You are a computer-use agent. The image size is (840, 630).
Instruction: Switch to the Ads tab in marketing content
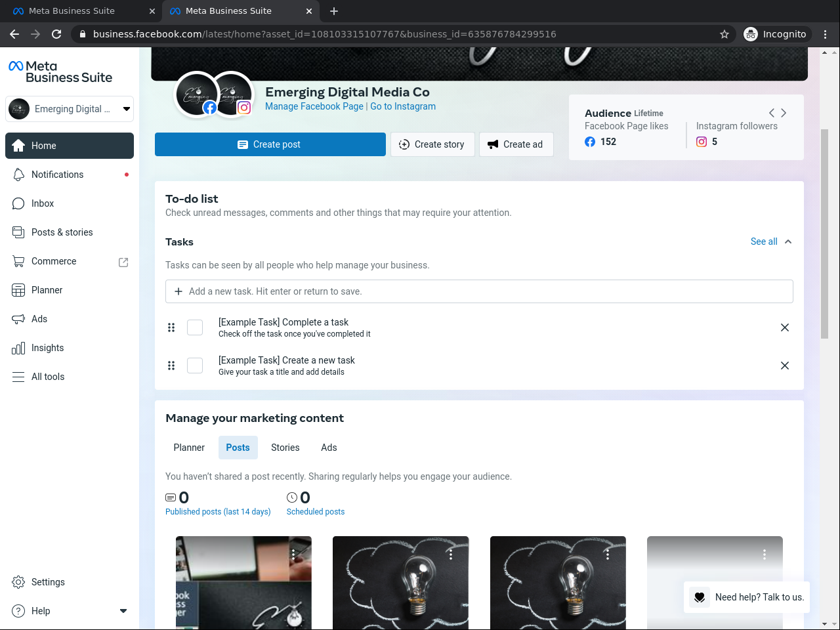coord(329,448)
